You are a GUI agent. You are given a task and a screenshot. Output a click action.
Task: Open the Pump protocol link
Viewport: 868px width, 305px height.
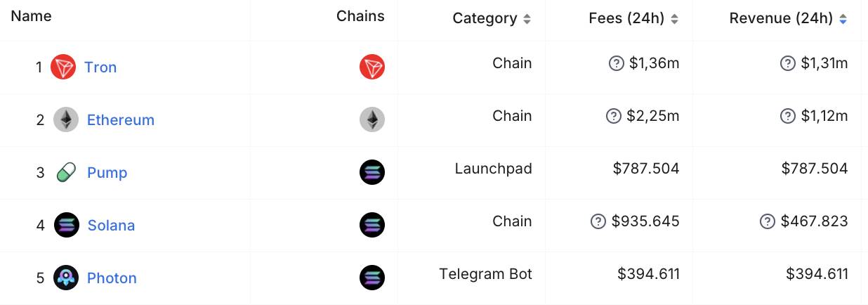[107, 173]
